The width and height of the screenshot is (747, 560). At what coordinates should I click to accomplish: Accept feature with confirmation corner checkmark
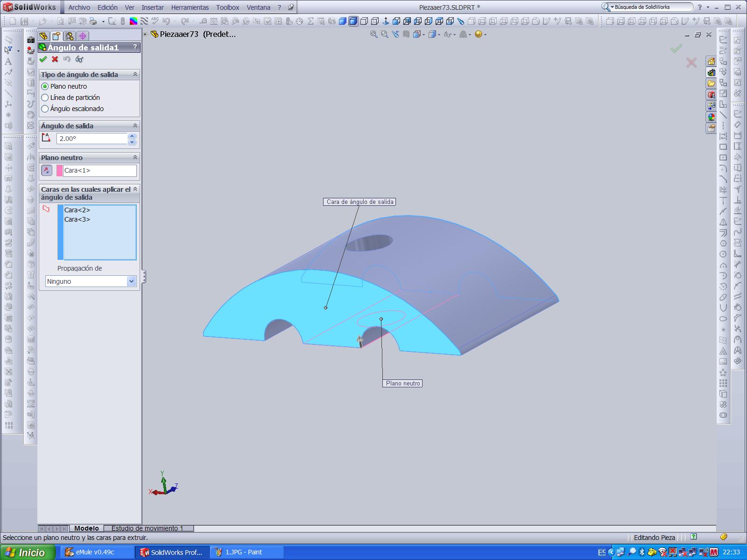[x=676, y=48]
